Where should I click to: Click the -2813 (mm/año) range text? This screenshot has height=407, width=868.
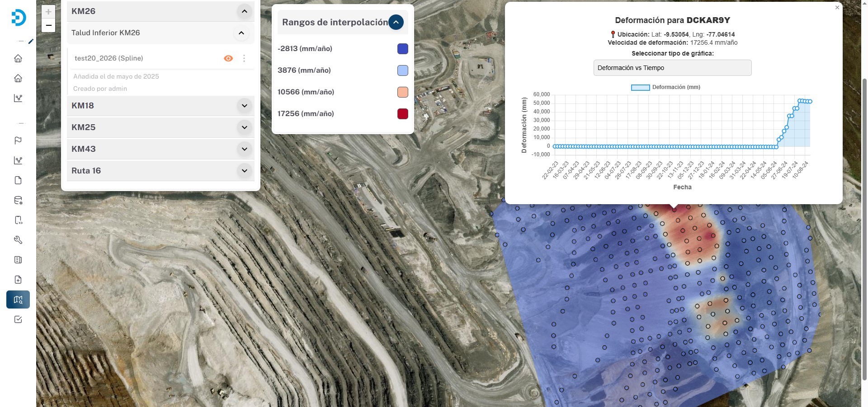pyautogui.click(x=305, y=49)
